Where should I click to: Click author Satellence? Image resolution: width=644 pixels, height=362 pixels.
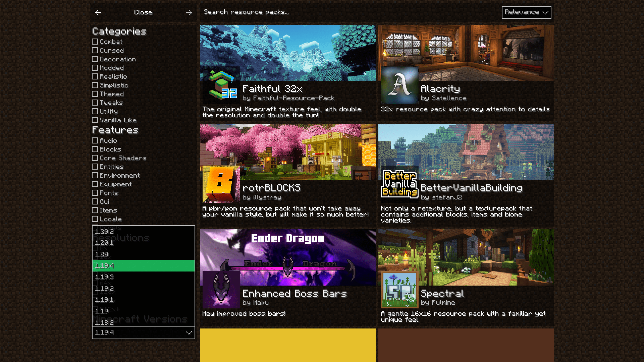[449, 98]
